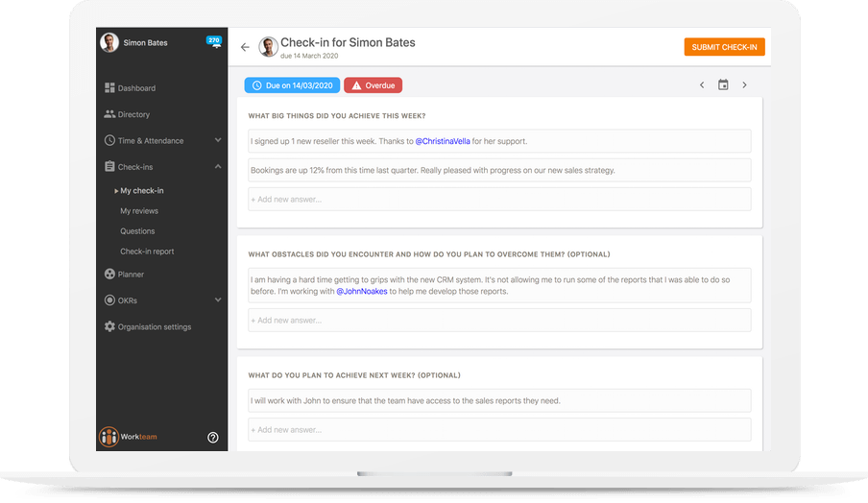Screen dimensions: 868x503
Task: Expand the Time & Attendance menu chevron
Action: [x=218, y=140]
